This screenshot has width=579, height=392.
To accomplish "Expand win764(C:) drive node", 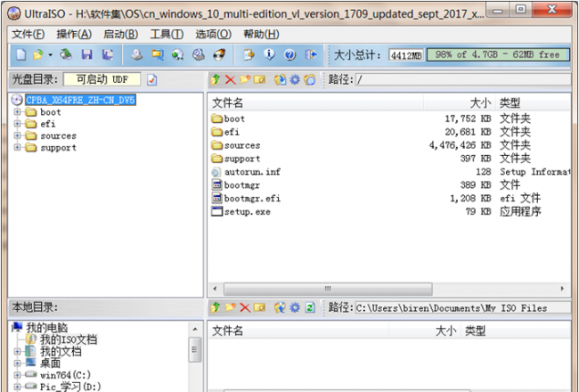I will pos(17,375).
